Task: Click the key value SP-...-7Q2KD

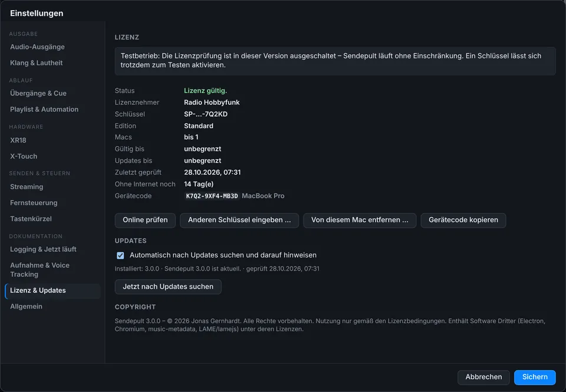Action: coord(206,114)
